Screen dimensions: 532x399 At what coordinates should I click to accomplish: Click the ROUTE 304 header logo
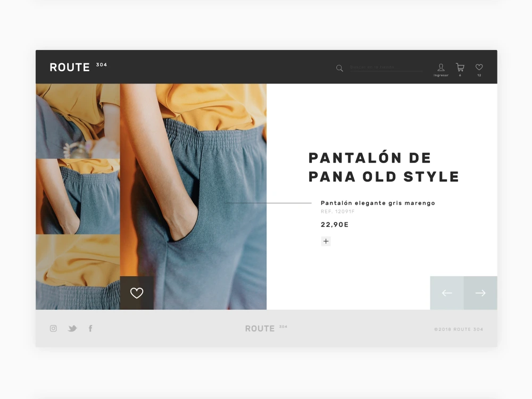point(78,67)
